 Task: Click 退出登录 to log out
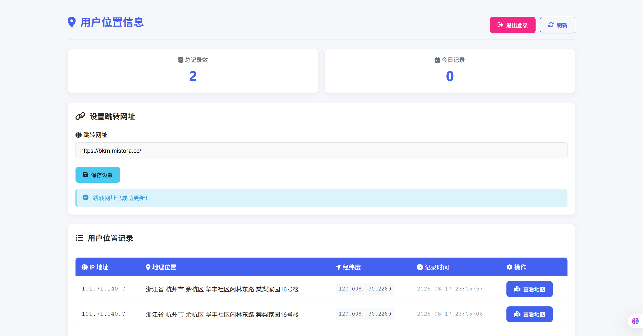[513, 25]
